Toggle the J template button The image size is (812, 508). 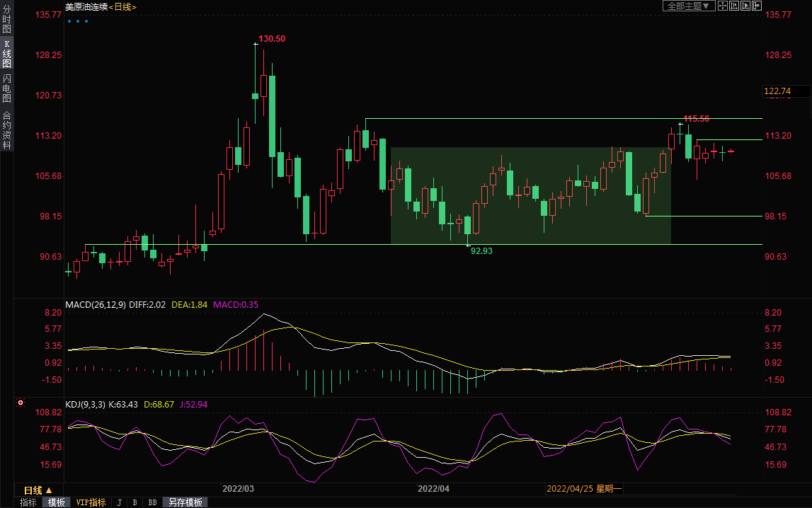pos(119,502)
